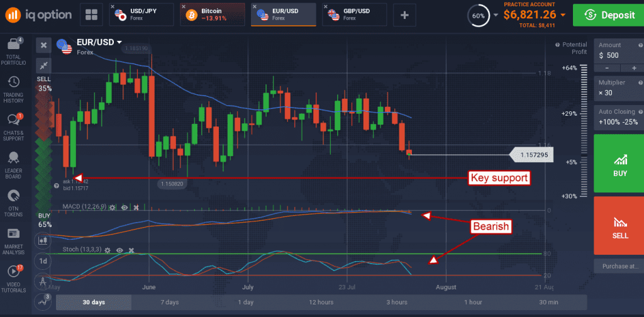Click the green BUY button
Image resolution: width=644 pixels, height=317 pixels.
tap(619, 163)
